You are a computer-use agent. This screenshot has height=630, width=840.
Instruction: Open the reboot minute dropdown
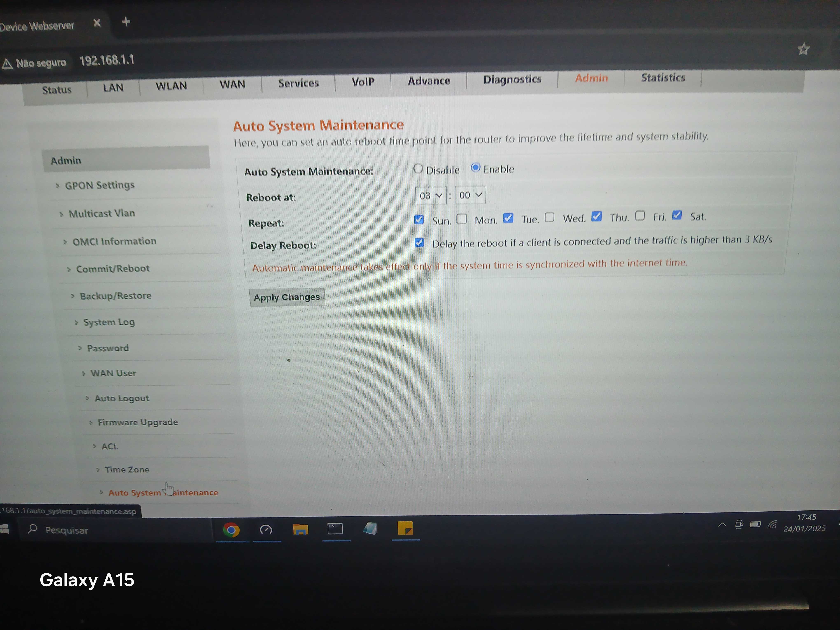click(470, 195)
